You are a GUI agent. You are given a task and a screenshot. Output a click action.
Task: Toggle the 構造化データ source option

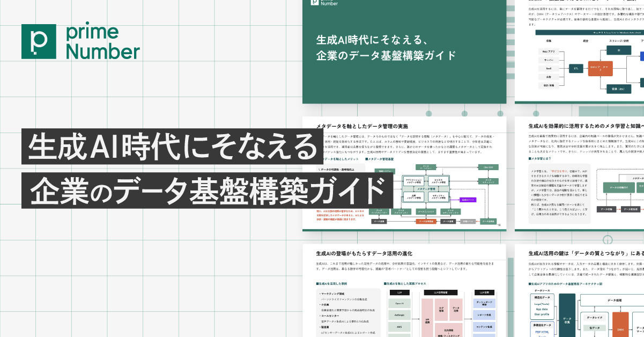click(x=542, y=297)
